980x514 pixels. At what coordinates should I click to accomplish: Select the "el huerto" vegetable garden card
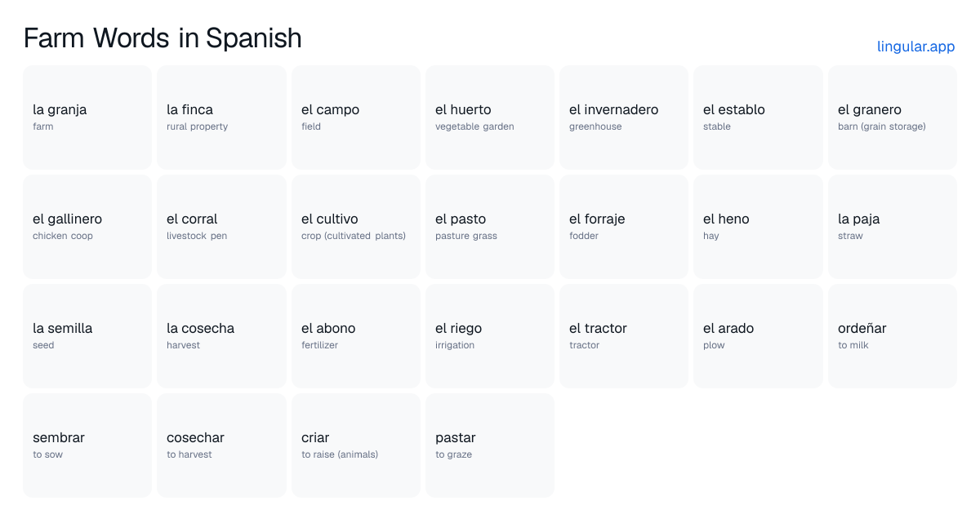pyautogui.click(x=490, y=117)
